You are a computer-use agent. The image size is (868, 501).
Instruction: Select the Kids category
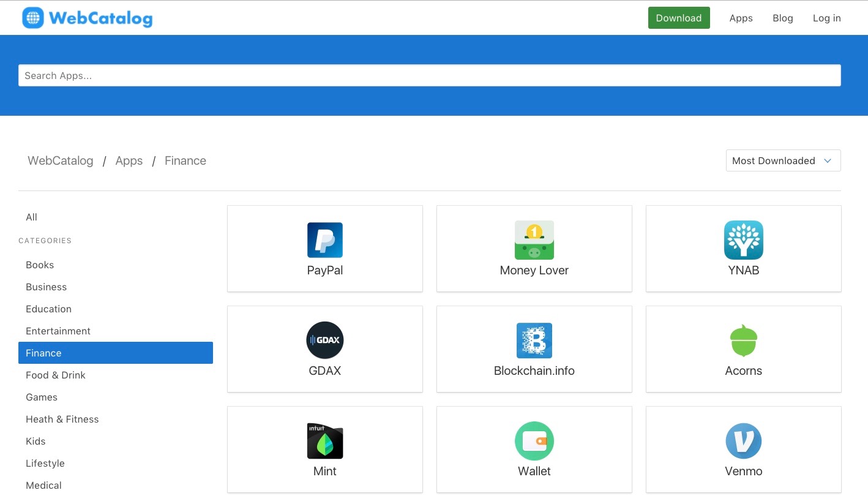(x=116, y=441)
